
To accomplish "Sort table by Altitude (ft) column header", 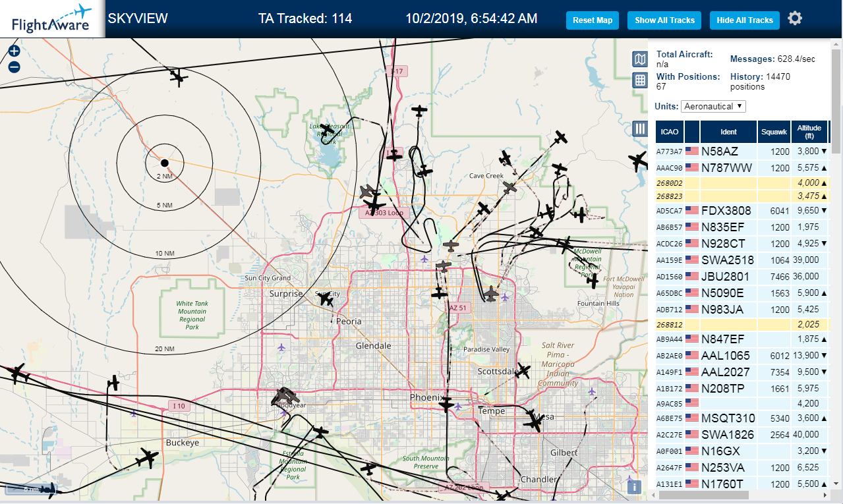I will coord(809,132).
